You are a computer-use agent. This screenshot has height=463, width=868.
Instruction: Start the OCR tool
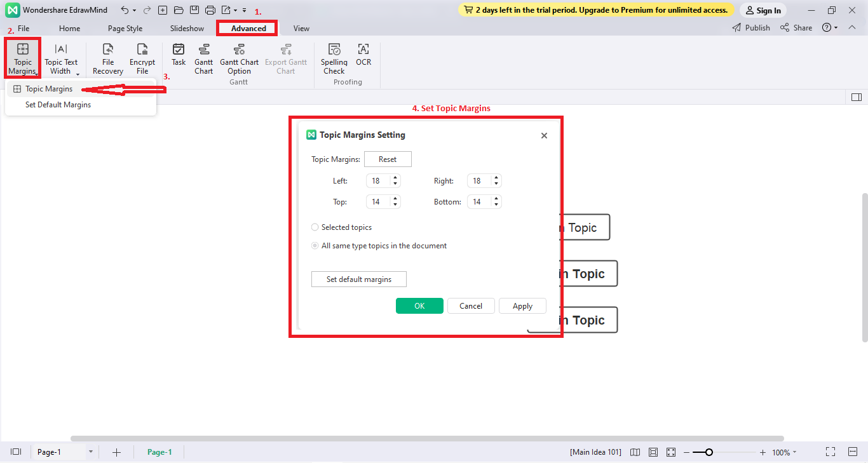click(x=363, y=55)
